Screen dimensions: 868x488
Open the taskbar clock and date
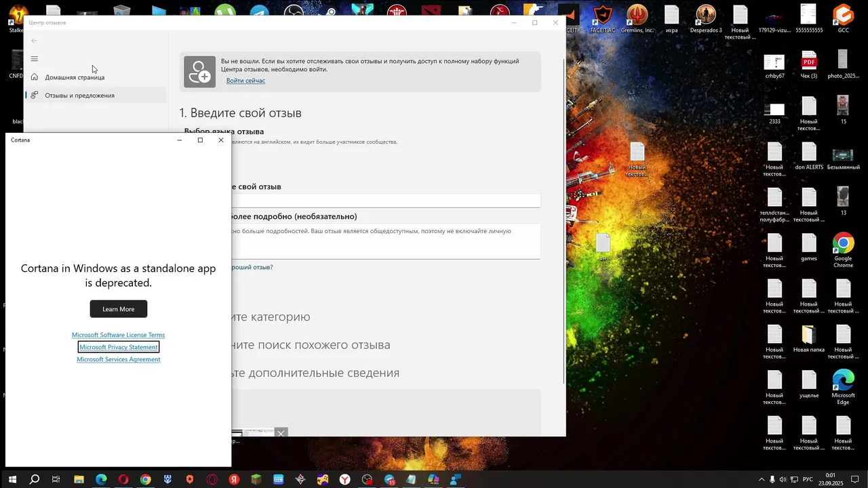pyautogui.click(x=831, y=479)
